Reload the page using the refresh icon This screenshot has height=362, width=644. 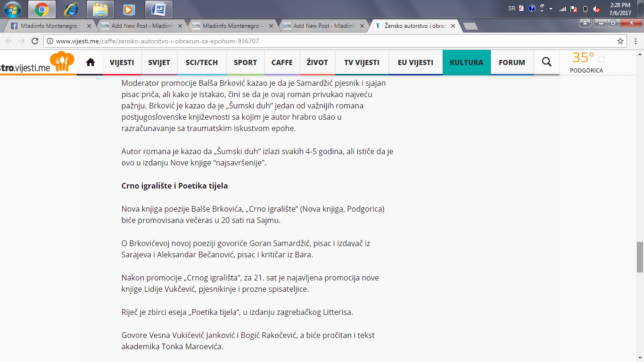pyautogui.click(x=35, y=41)
